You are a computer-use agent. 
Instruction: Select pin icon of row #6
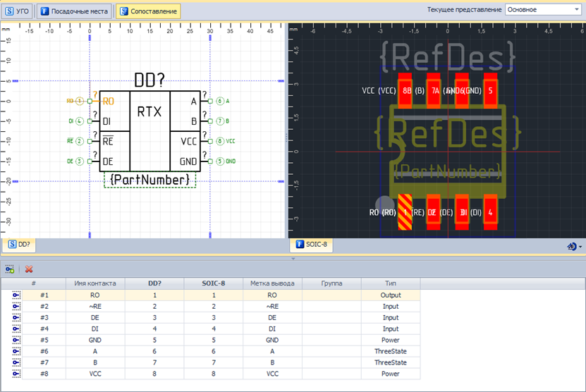tap(16, 351)
